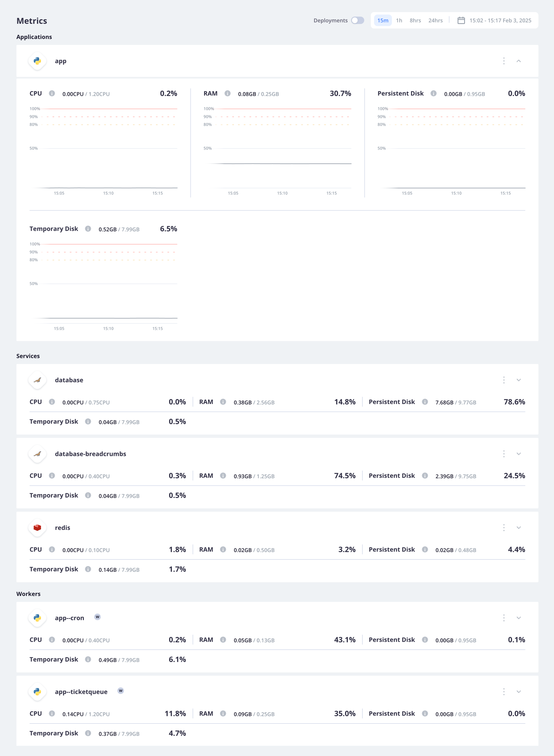Screen dimensions: 554x756
Task: Click the rocket icon for 'database' service
Action: pyautogui.click(x=37, y=380)
